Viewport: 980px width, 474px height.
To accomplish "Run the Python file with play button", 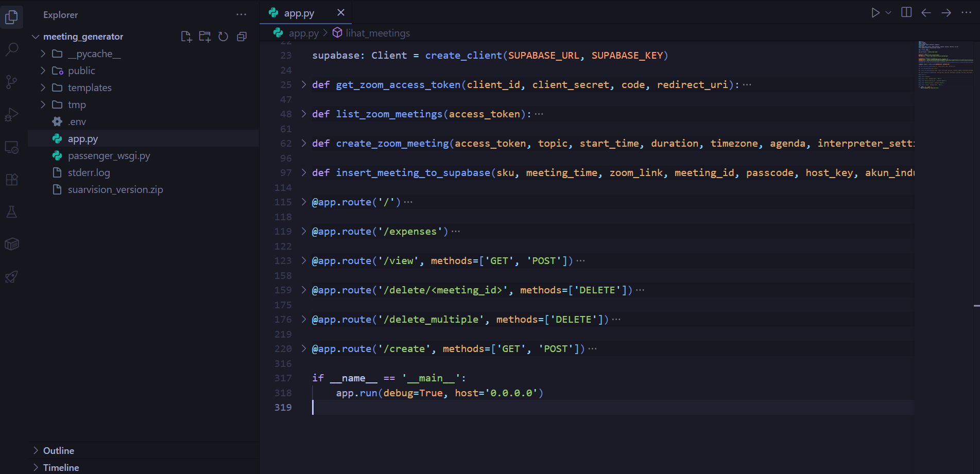I will tap(875, 12).
